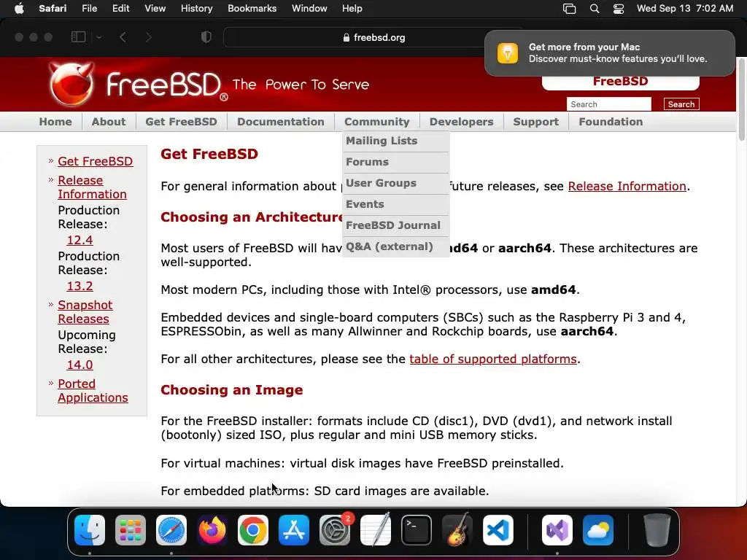The image size is (747, 560).
Task: Open Spotlight search magnifier in menu bar
Action: 595,9
